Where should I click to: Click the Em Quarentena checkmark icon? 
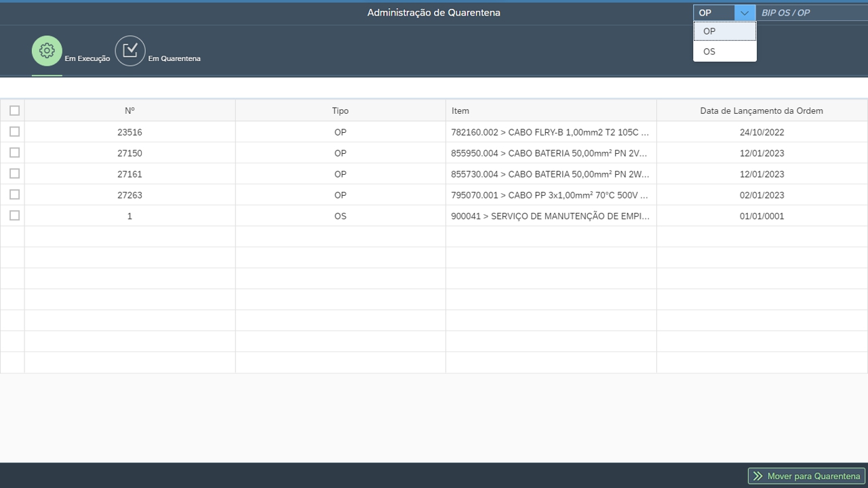click(130, 51)
